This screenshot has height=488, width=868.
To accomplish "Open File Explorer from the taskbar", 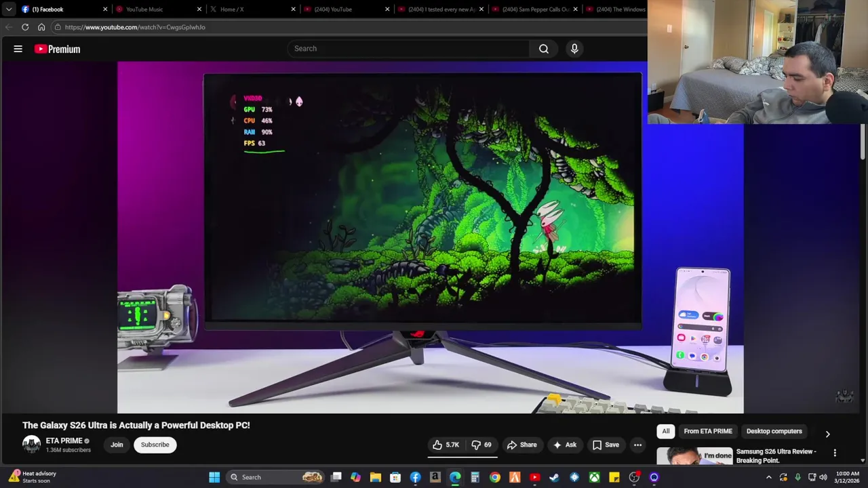I will pyautogui.click(x=376, y=477).
